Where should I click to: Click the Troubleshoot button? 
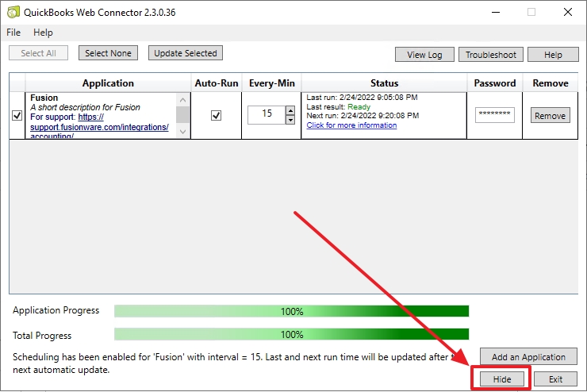[x=490, y=55]
